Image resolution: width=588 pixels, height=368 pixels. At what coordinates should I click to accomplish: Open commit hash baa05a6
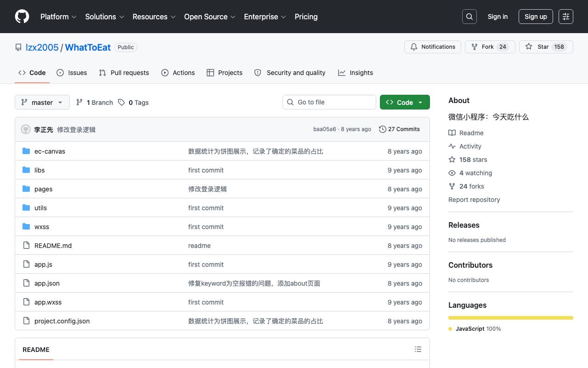pyautogui.click(x=325, y=129)
